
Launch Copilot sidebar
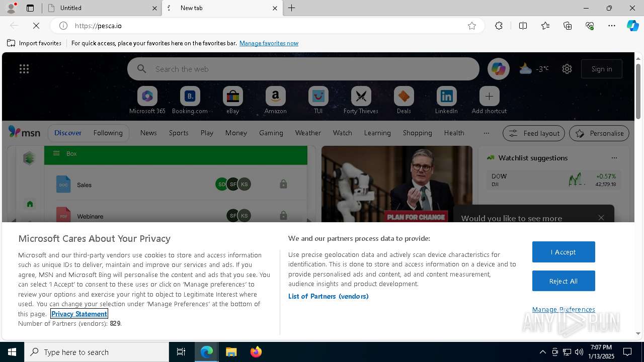tap(632, 26)
